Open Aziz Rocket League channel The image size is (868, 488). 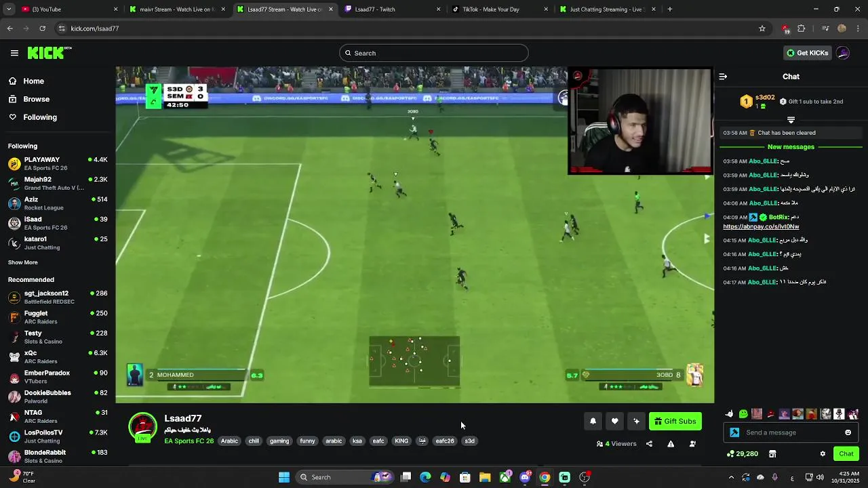point(58,203)
